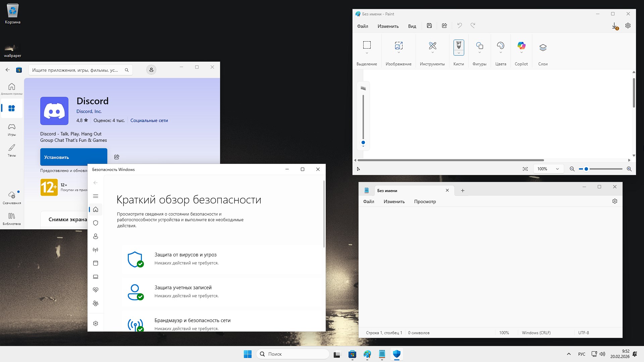
Task: Open Virus and threat protection shield sidebar icon
Action: coord(96,223)
